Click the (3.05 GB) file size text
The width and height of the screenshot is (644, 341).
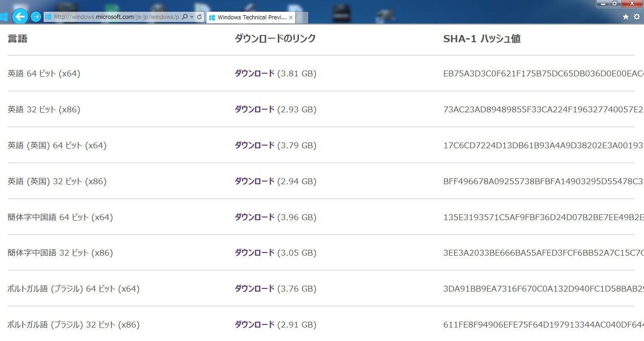[x=297, y=252]
